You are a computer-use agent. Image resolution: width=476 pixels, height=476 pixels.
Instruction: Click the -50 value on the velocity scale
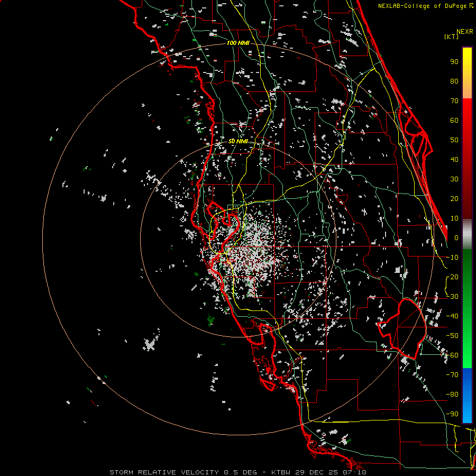452,336
